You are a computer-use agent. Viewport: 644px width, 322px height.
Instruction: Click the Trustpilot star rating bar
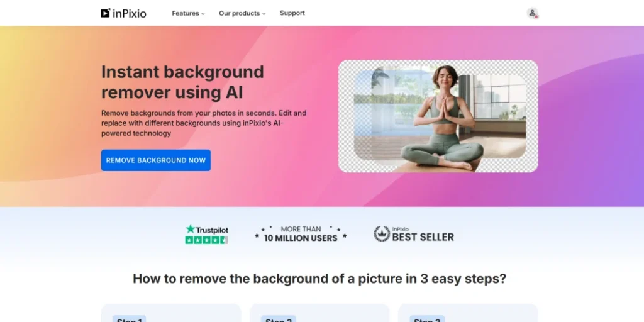(206, 240)
